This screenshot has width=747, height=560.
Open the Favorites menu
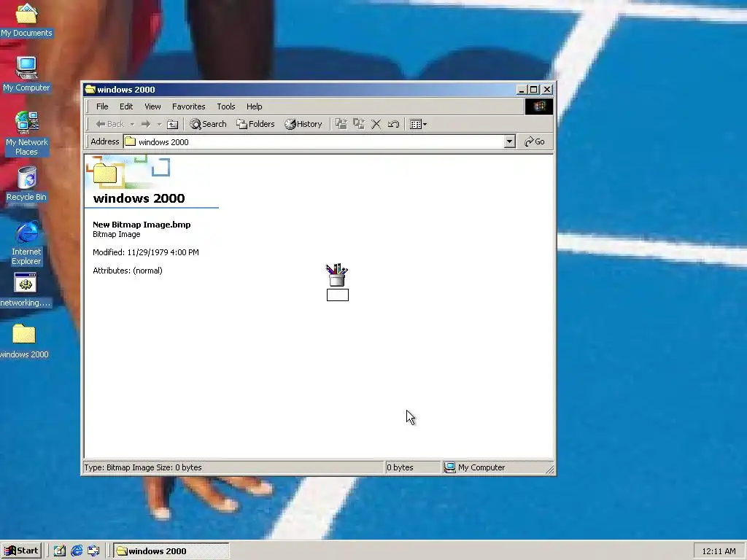click(189, 106)
